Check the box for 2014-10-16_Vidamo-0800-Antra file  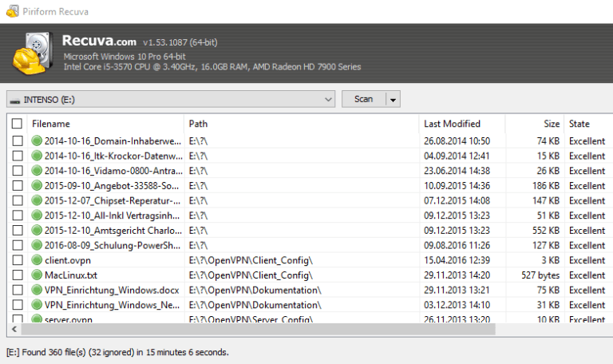18,171
